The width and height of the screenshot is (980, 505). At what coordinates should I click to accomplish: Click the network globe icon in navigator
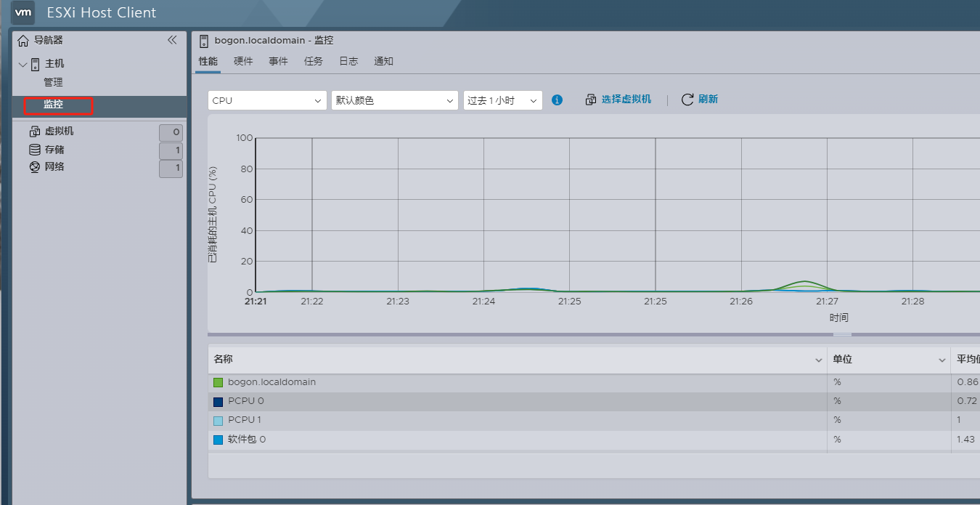(34, 167)
